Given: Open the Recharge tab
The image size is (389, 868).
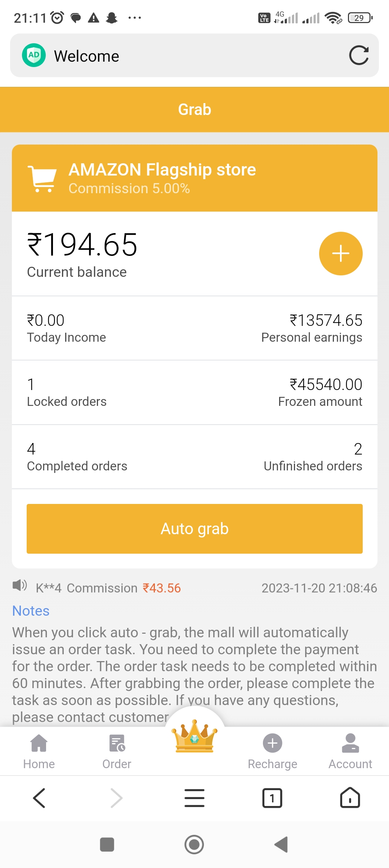Looking at the screenshot, I should 272,751.
